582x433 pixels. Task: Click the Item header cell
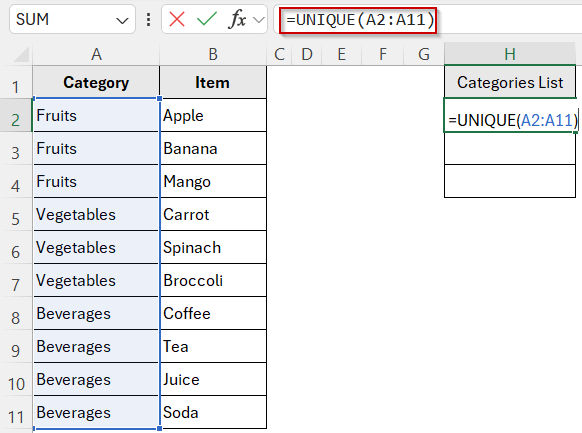coord(213,82)
